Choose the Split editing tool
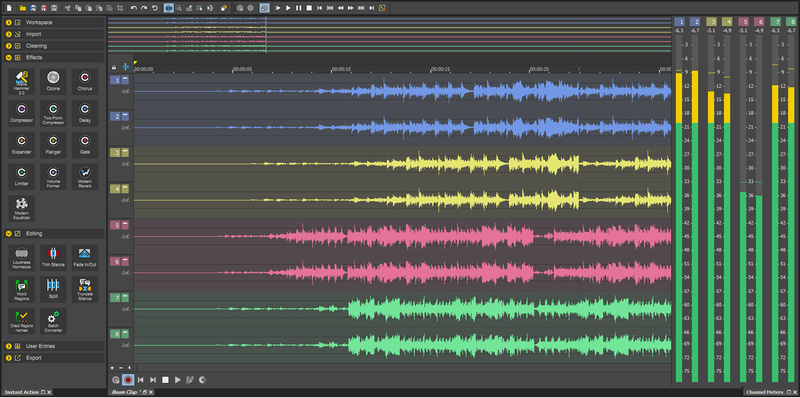The width and height of the screenshot is (800, 398). 53,289
